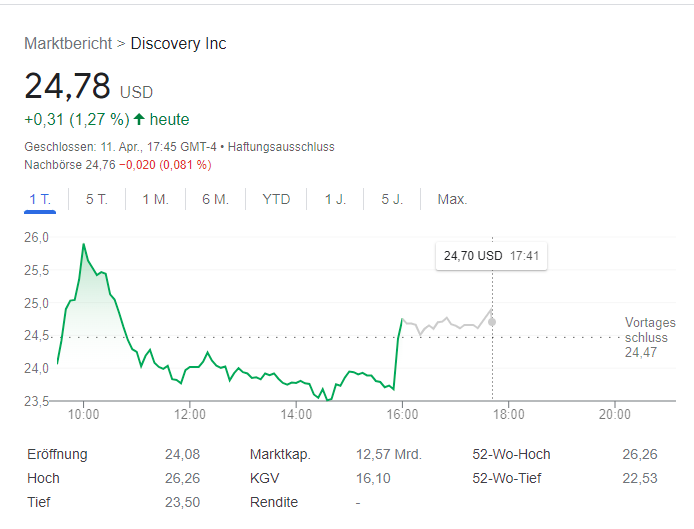This screenshot has height=529, width=694.
Task: Select the 1 T. time range tab
Action: coord(40,199)
